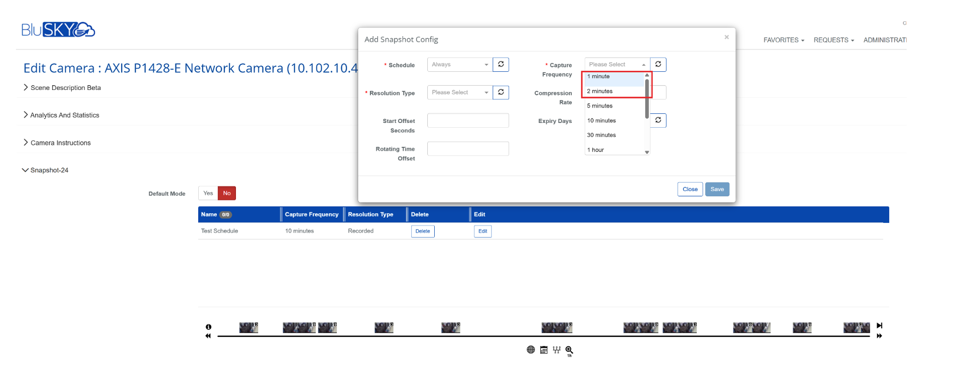Screen dimensions: 980x381
Task: Click the Start Offset Seconds input field
Action: tap(468, 121)
